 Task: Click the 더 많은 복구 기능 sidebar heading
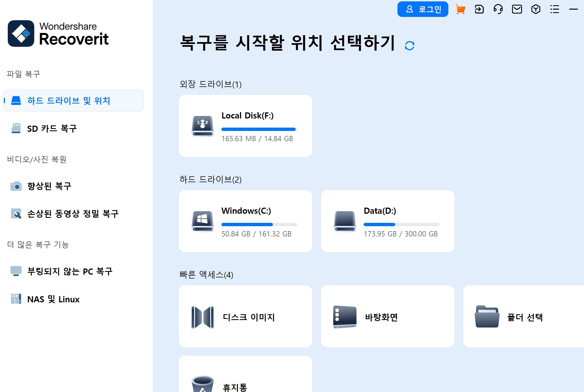38,244
